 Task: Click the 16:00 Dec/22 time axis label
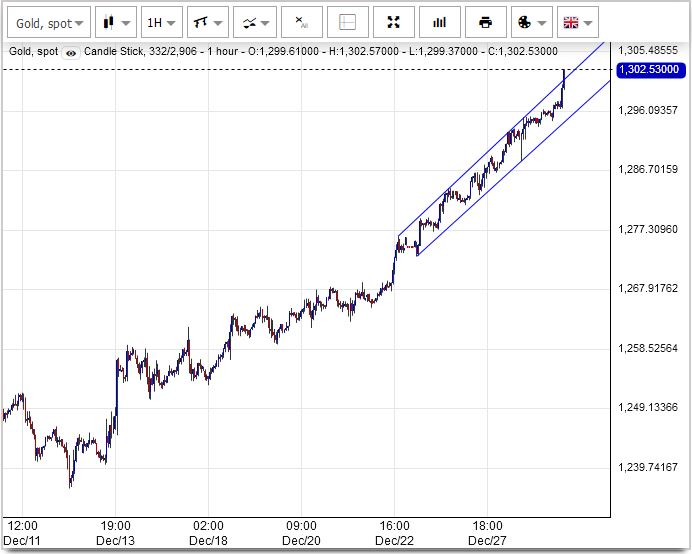pos(395,531)
